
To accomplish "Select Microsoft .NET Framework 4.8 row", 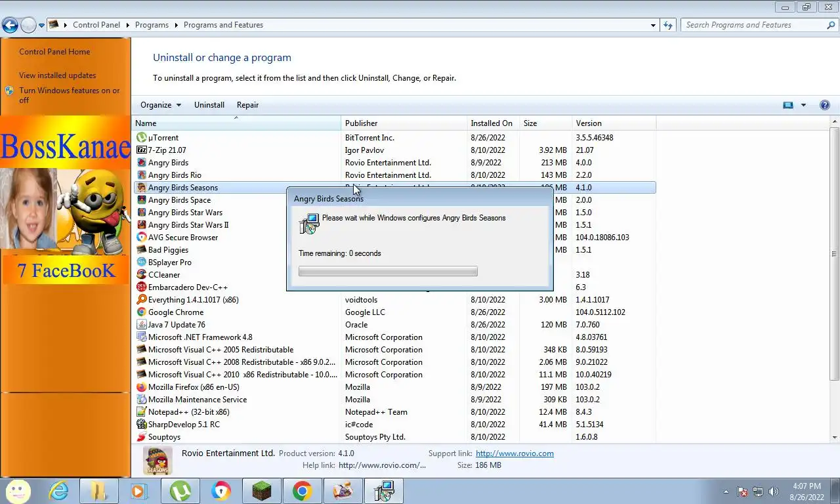I will point(394,337).
